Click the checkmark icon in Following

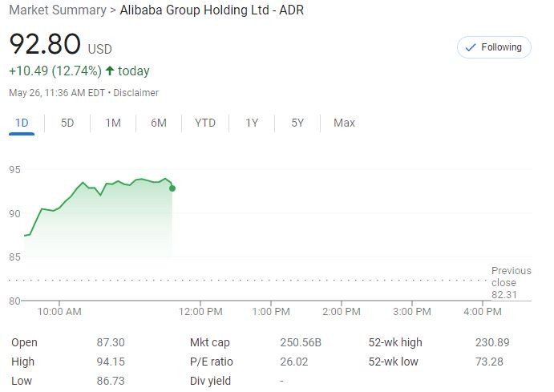point(470,47)
